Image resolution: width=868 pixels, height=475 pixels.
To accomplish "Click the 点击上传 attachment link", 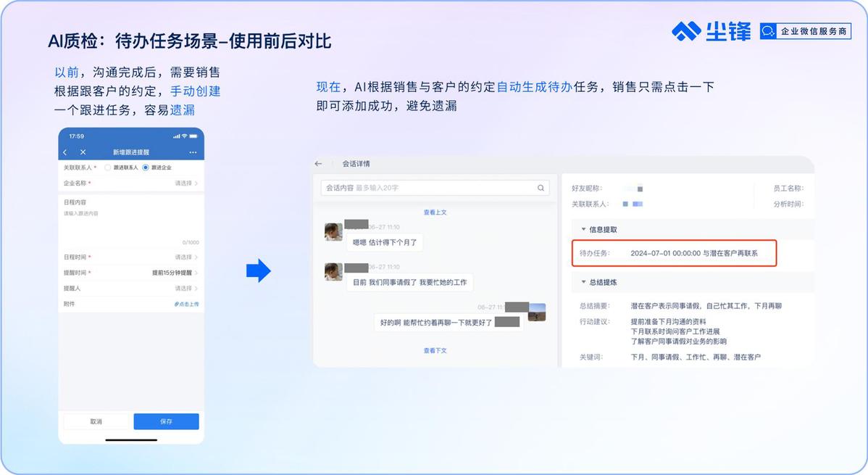I will click(x=186, y=304).
